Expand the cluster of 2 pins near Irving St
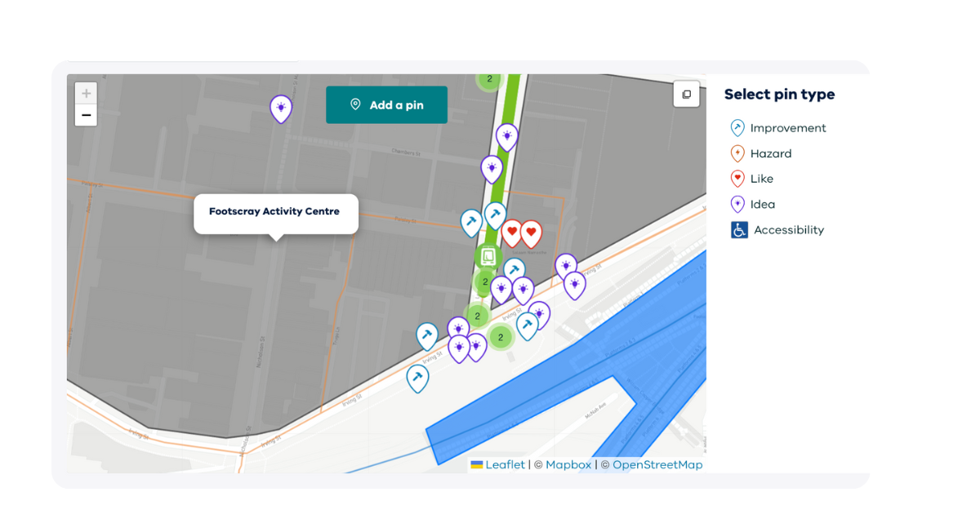The image size is (980, 514). (501, 335)
